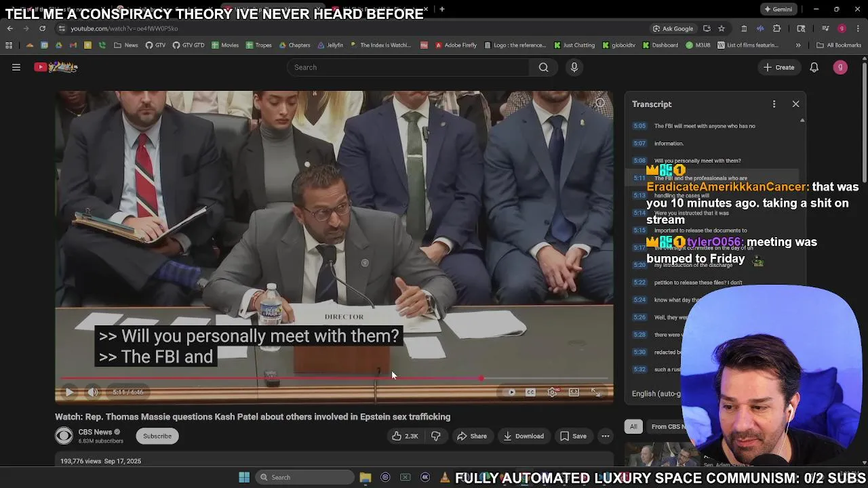Open the Dashboard bookmark

pyautogui.click(x=659, y=45)
